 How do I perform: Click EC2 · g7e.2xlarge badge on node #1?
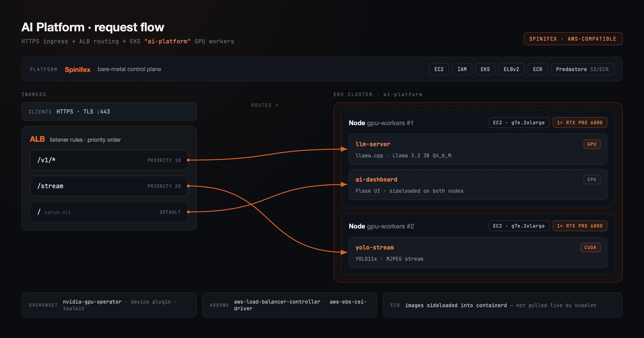(x=519, y=123)
